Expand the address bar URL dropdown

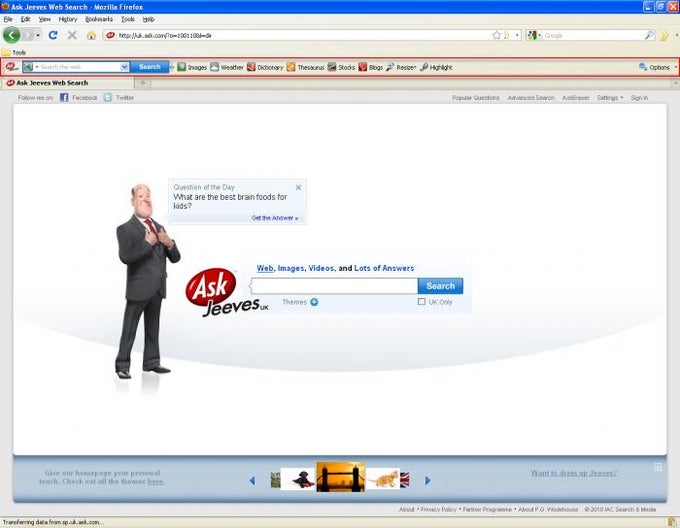click(x=517, y=35)
